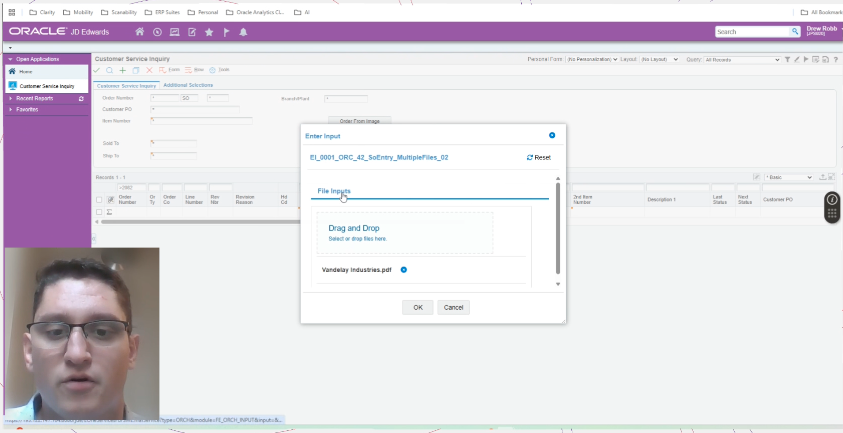The width and height of the screenshot is (843, 433).
Task: Switch to the Additional Selections tab
Action: coord(188,85)
